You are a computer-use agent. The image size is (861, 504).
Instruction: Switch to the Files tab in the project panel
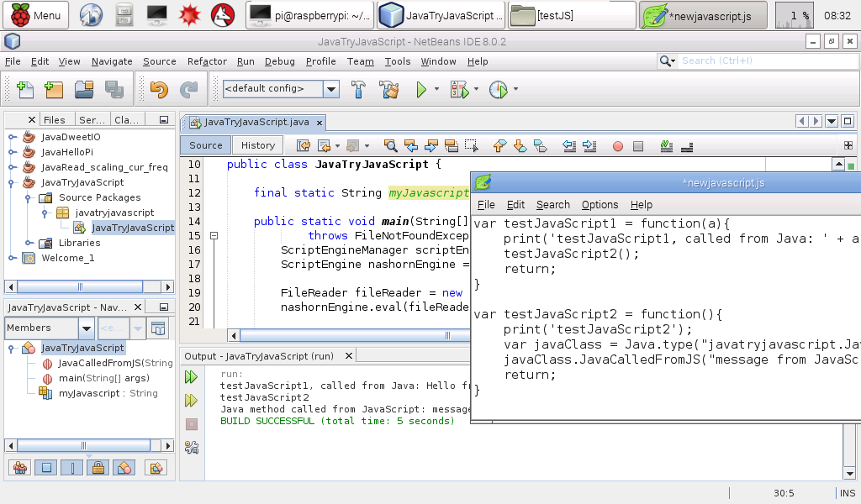click(x=54, y=120)
